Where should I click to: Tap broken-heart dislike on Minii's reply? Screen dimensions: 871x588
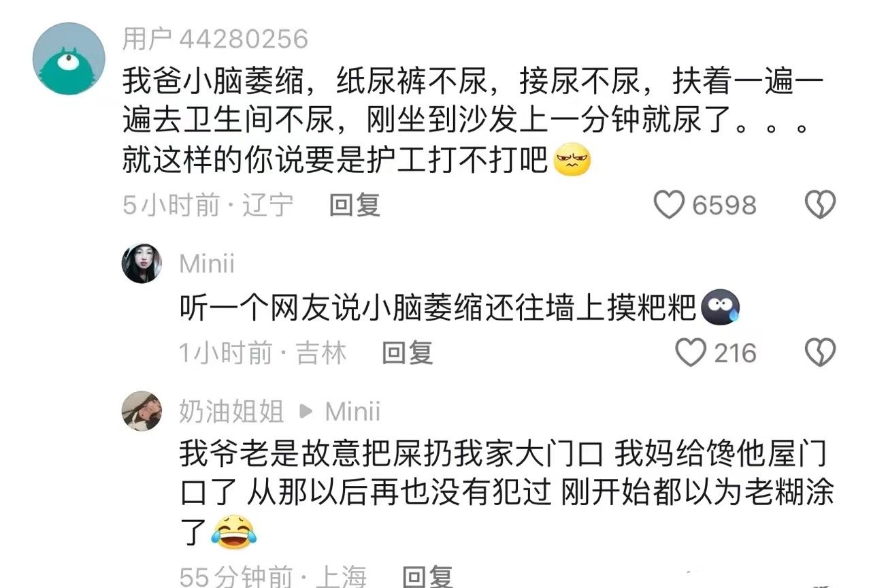(x=820, y=353)
